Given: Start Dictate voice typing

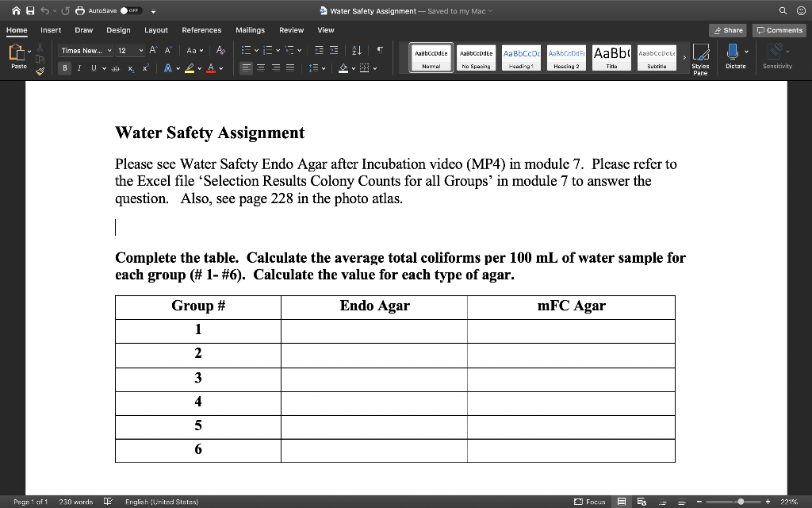Looking at the screenshot, I should [x=735, y=54].
